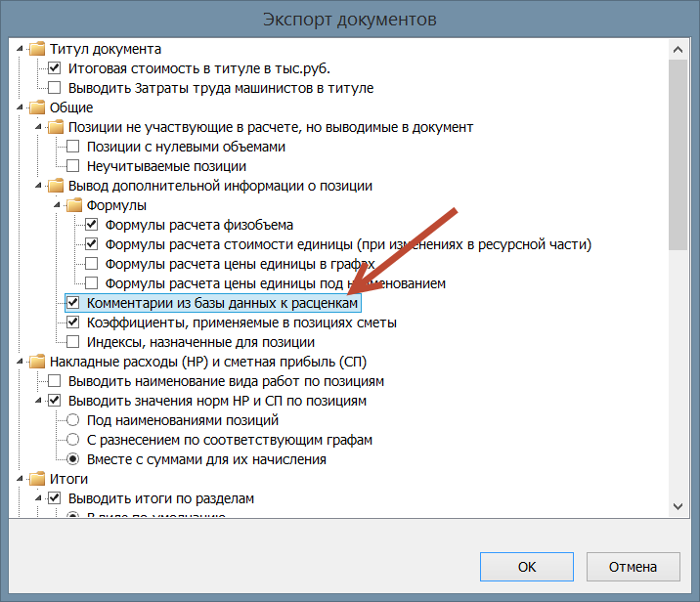Click the folder icon beside Титул документа
Viewport: 700px width, 602px height.
[37, 49]
